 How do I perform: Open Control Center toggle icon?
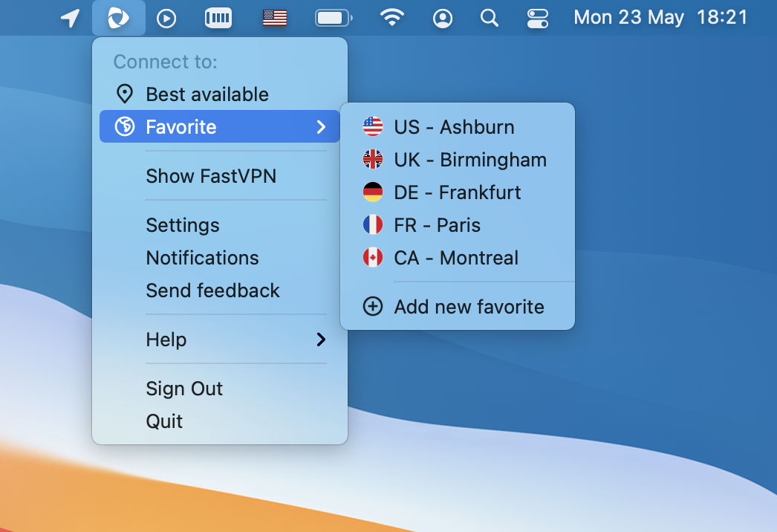click(537, 19)
